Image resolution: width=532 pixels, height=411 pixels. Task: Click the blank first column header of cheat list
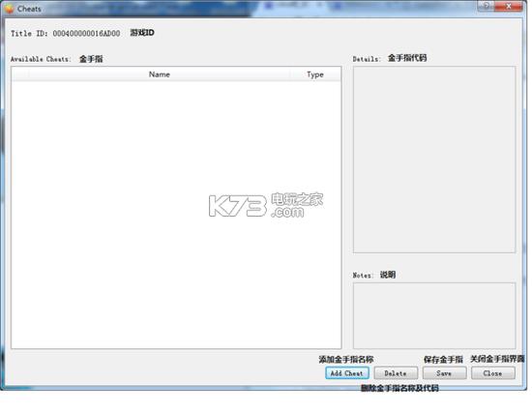click(x=20, y=74)
